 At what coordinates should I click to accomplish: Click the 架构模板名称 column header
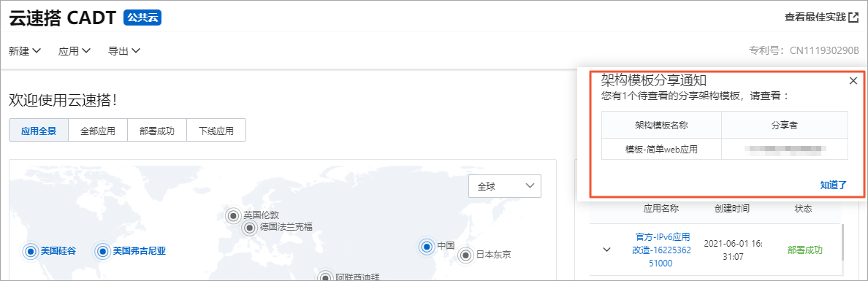click(661, 125)
